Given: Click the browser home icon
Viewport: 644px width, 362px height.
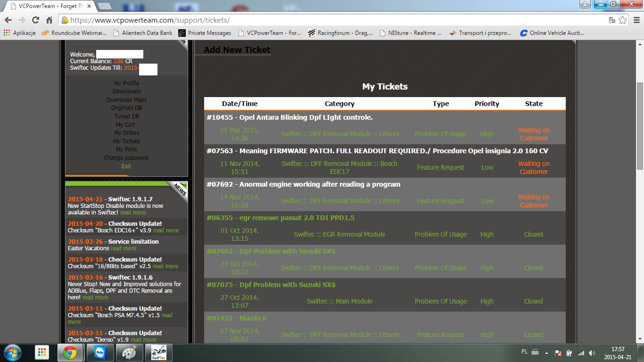Looking at the screenshot, I should (x=49, y=20).
